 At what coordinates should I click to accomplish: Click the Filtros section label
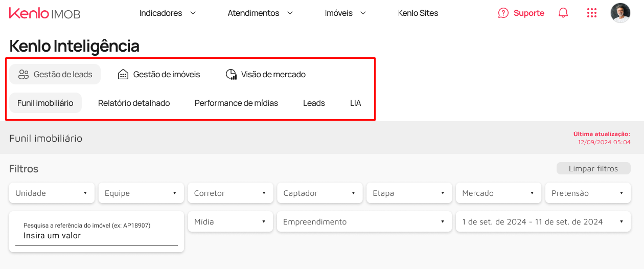[x=24, y=169]
